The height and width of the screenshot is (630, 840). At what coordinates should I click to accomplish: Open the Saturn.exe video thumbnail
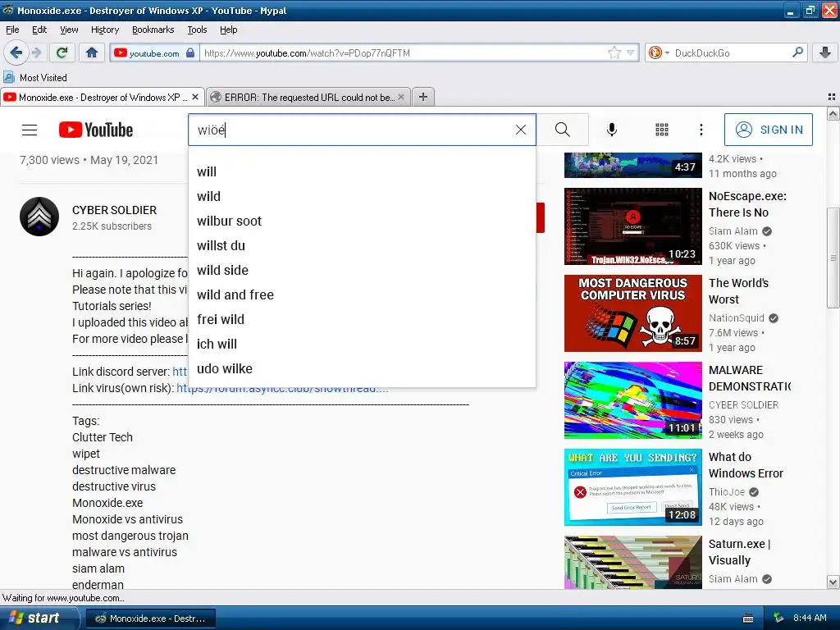(x=632, y=563)
